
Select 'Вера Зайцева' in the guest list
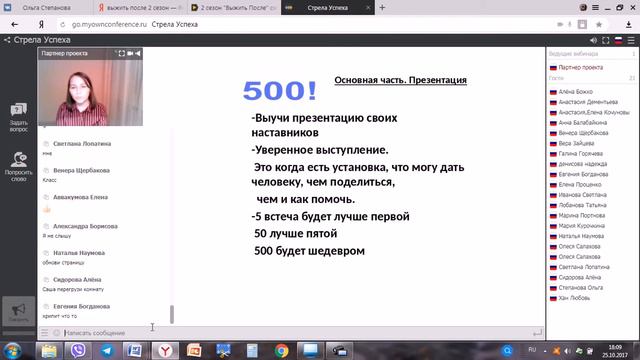[x=576, y=143]
